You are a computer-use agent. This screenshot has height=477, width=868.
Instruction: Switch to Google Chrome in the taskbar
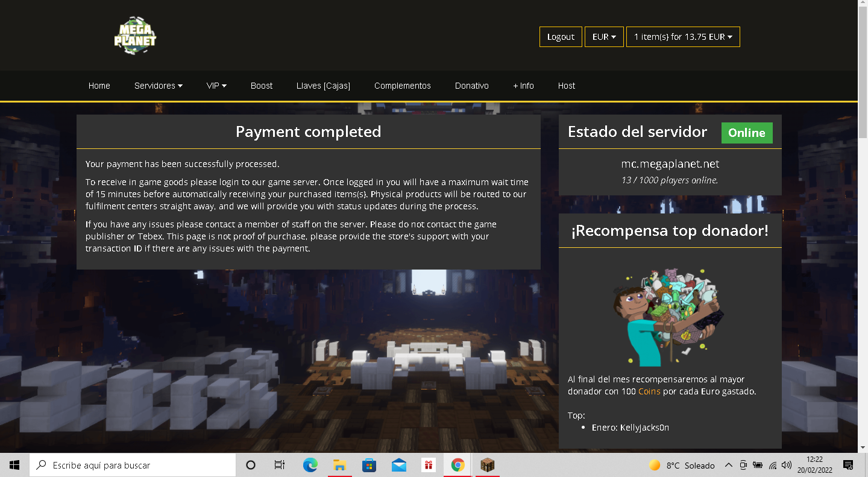458,465
